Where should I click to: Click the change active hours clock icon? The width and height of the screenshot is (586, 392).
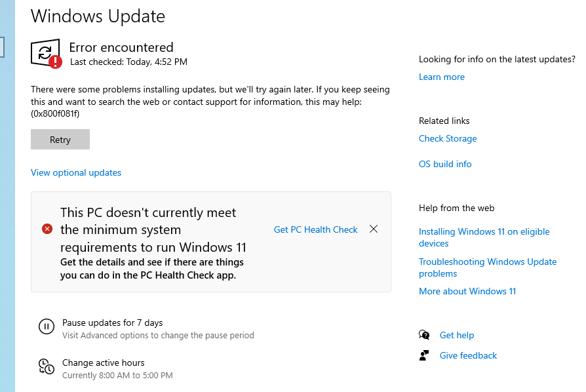click(x=46, y=366)
